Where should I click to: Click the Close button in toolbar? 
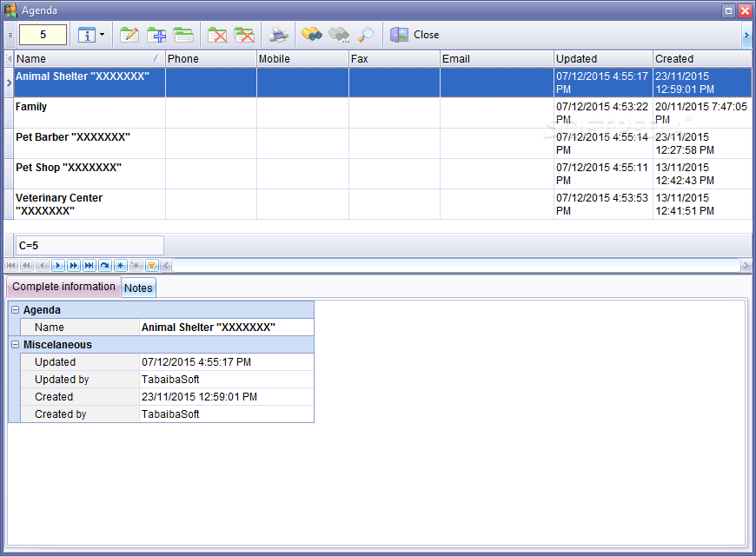click(414, 35)
